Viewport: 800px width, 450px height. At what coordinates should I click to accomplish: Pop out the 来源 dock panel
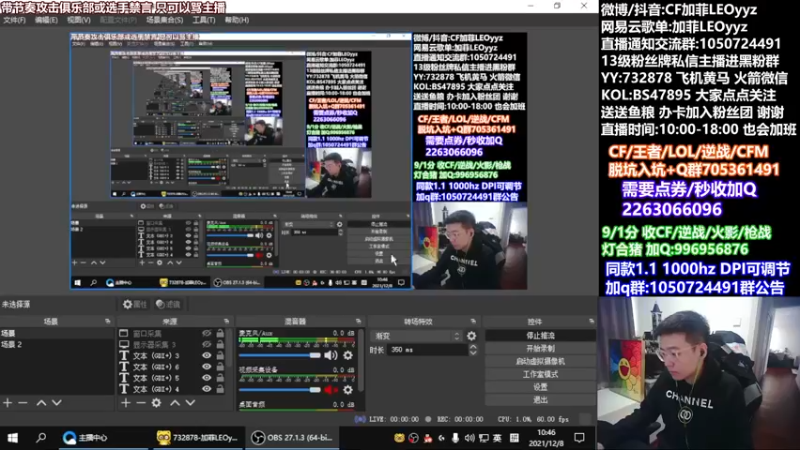click(226, 321)
